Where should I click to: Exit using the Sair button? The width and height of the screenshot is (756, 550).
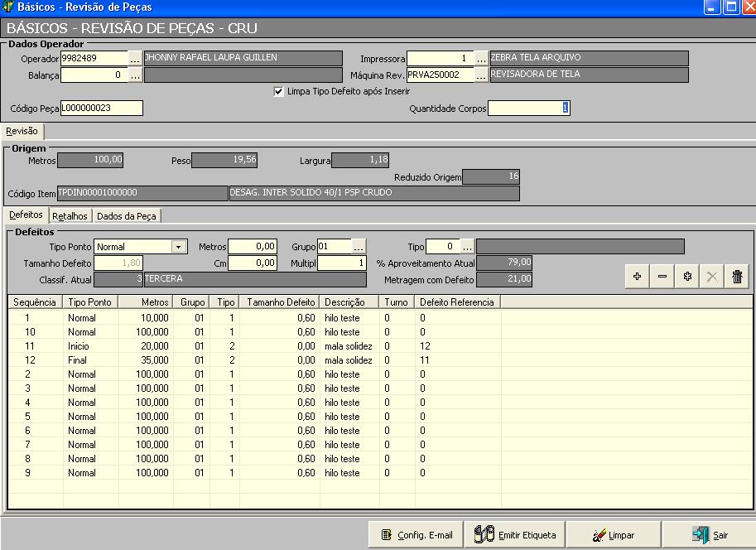[710, 535]
